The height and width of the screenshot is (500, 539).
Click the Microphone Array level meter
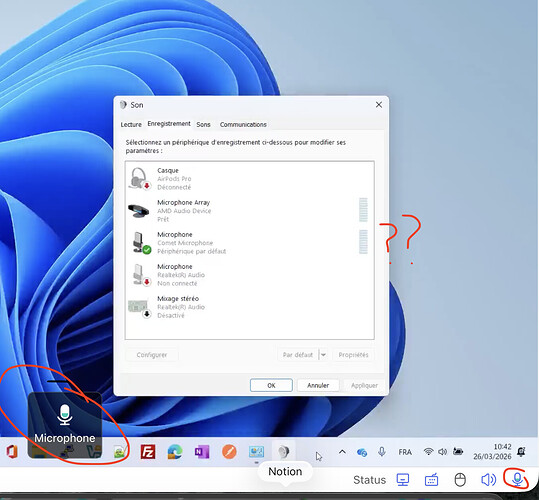(363, 210)
